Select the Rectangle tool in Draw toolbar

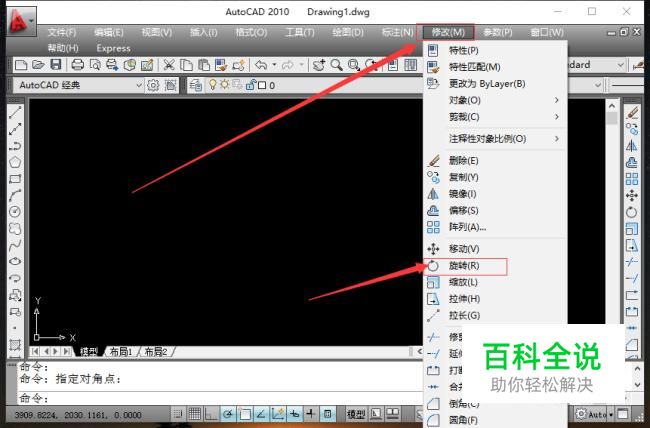[x=15, y=179]
